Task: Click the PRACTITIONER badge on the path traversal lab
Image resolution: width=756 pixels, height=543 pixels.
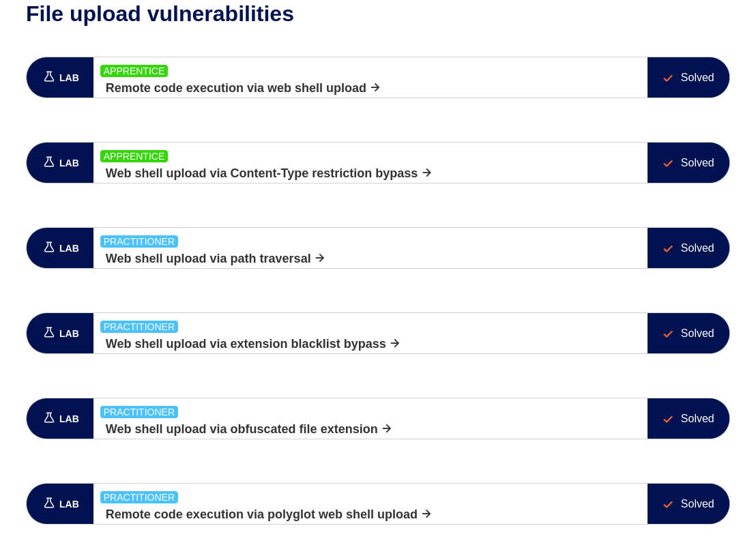Action: click(x=139, y=241)
